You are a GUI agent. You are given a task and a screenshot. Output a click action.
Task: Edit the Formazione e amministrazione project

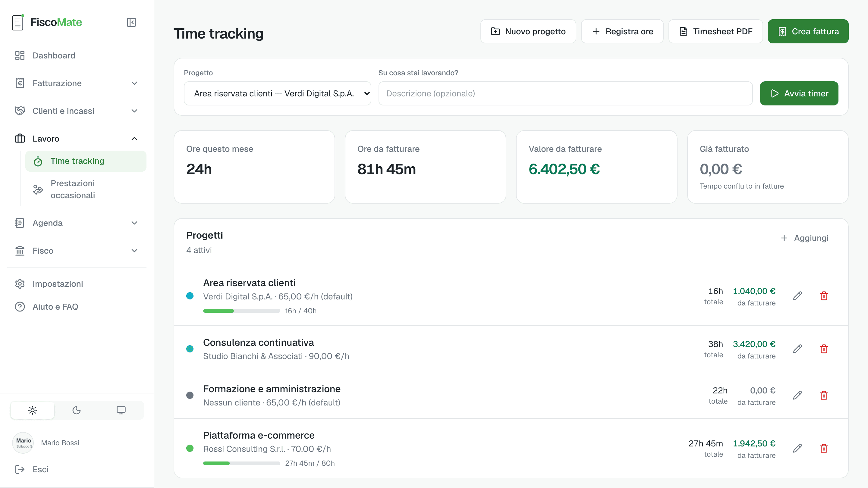pos(797,395)
